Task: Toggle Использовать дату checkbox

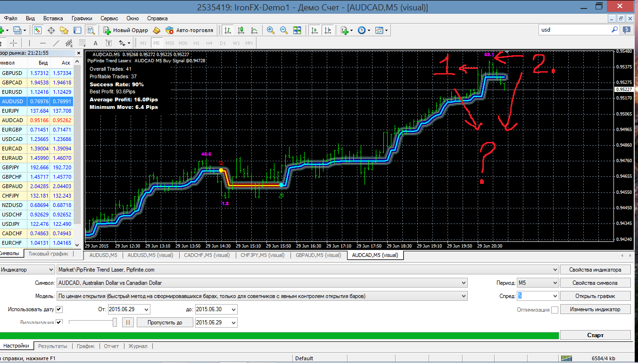Action: pos(59,309)
